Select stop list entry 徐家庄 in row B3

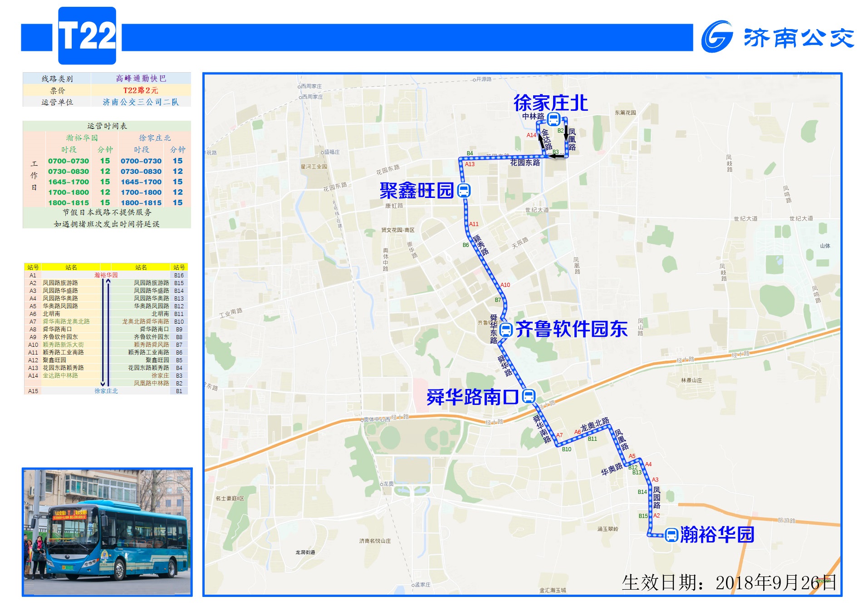[x=160, y=375]
